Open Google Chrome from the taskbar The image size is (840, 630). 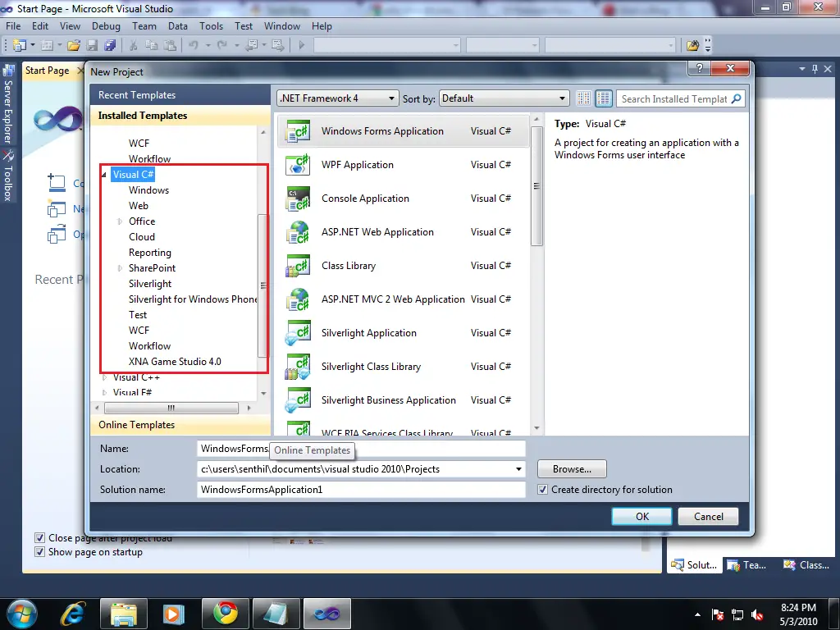coord(226,614)
